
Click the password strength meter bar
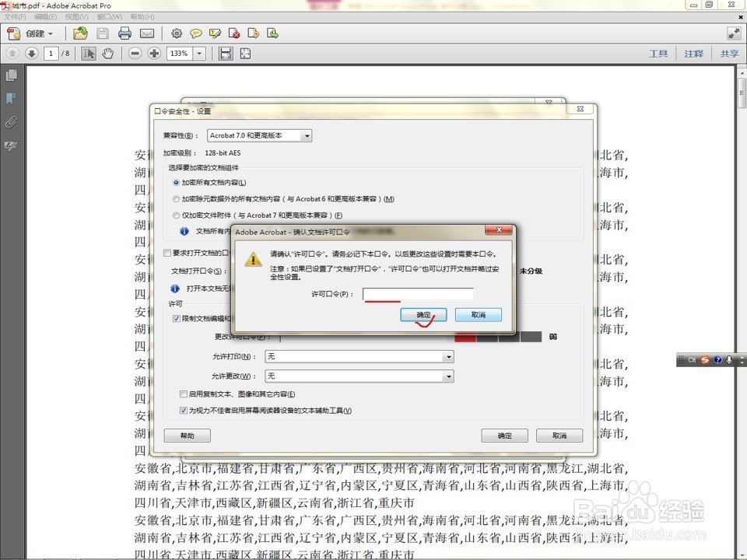tap(498, 337)
